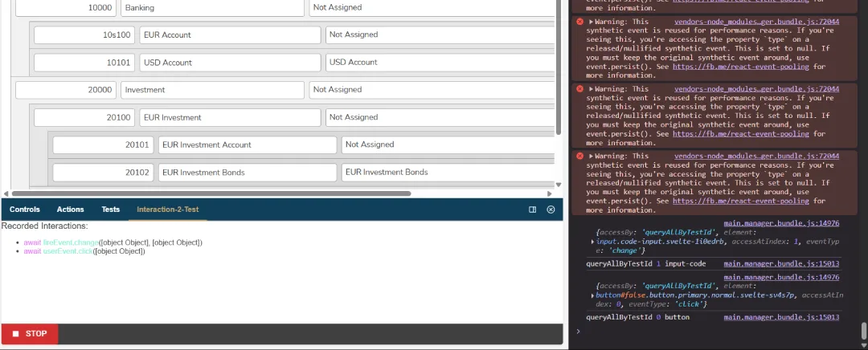
Task: Click the console input prompt chevron
Action: point(578,332)
